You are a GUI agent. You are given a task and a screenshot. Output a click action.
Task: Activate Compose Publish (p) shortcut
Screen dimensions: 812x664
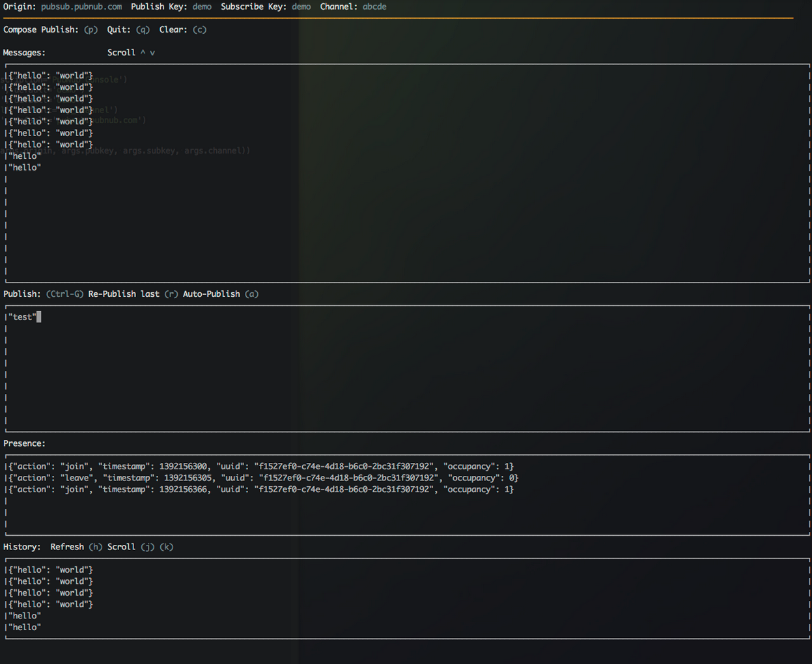point(51,30)
